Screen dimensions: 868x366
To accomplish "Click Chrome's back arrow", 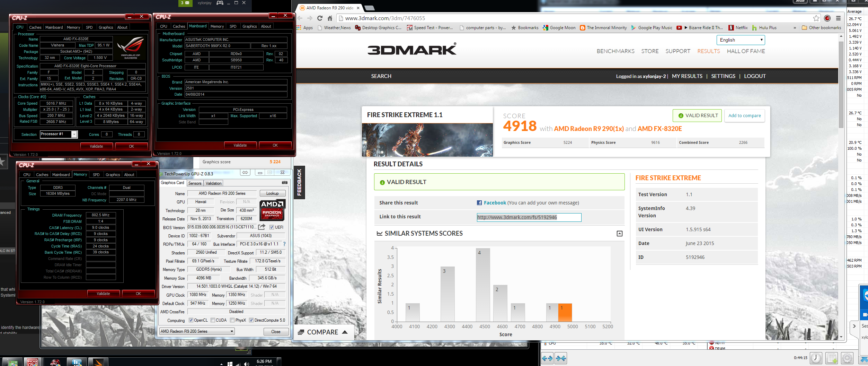I will click(300, 18).
